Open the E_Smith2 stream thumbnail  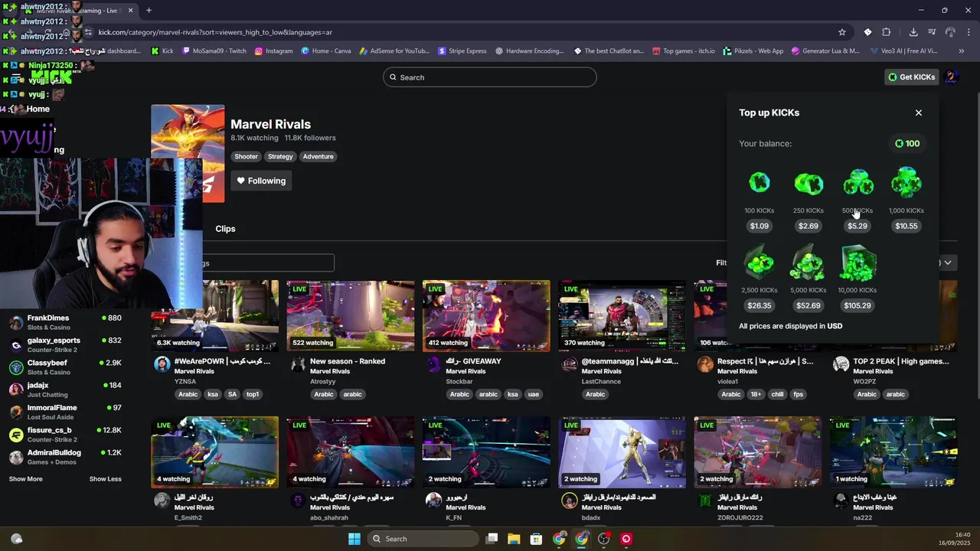(215, 452)
